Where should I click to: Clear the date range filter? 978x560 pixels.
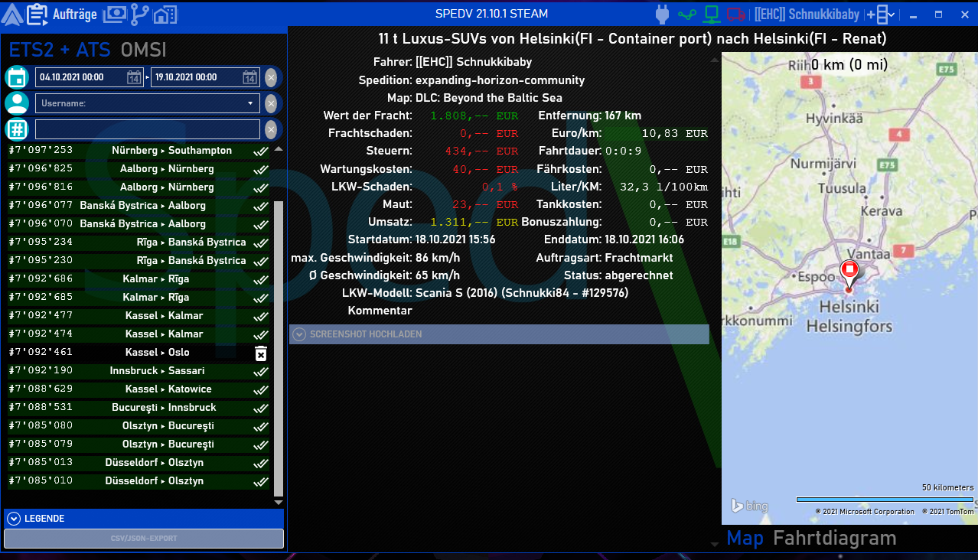[271, 77]
